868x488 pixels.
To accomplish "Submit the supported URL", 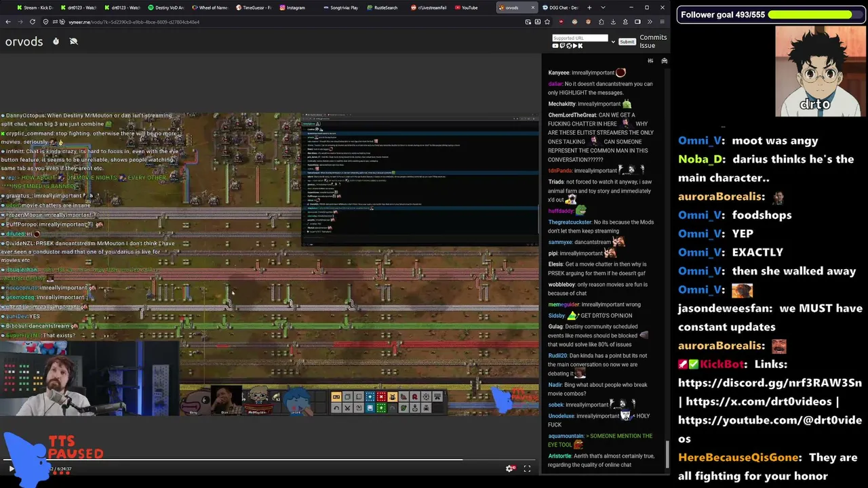I will point(627,42).
